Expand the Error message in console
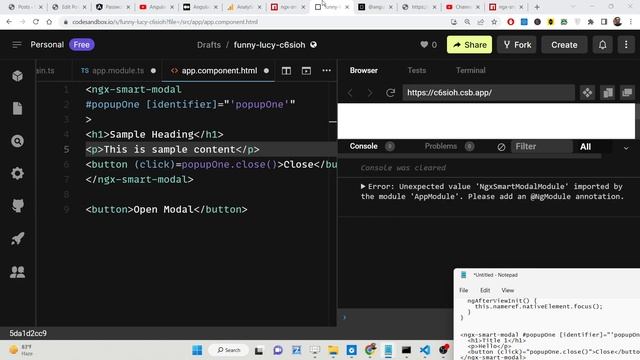 [x=363, y=187]
